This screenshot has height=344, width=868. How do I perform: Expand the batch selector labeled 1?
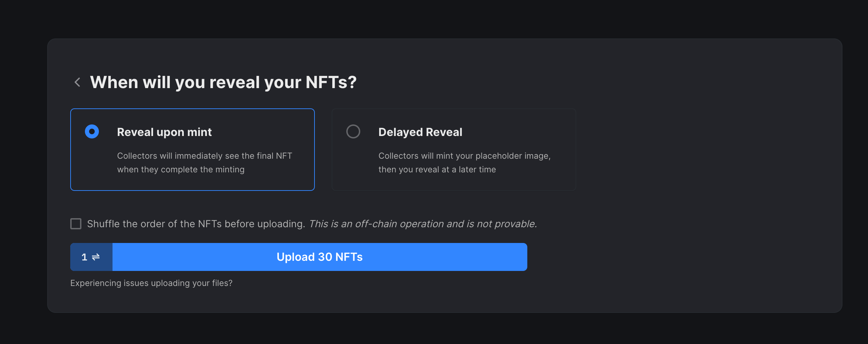click(x=91, y=257)
